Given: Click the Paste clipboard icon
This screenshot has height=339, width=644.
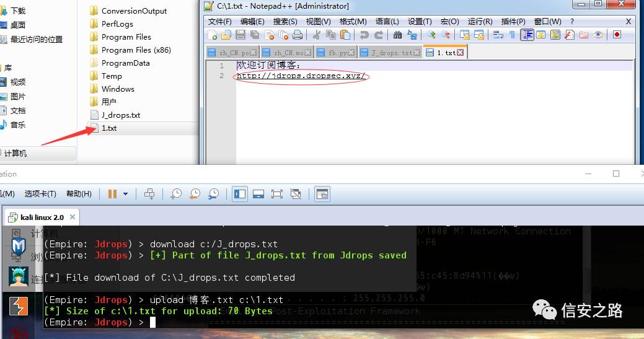Looking at the screenshot, I should pos(345,35).
